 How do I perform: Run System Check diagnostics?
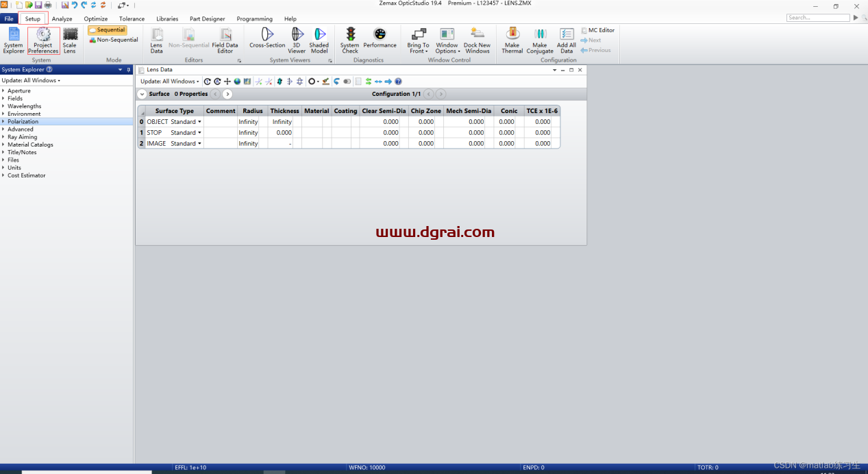[350, 40]
